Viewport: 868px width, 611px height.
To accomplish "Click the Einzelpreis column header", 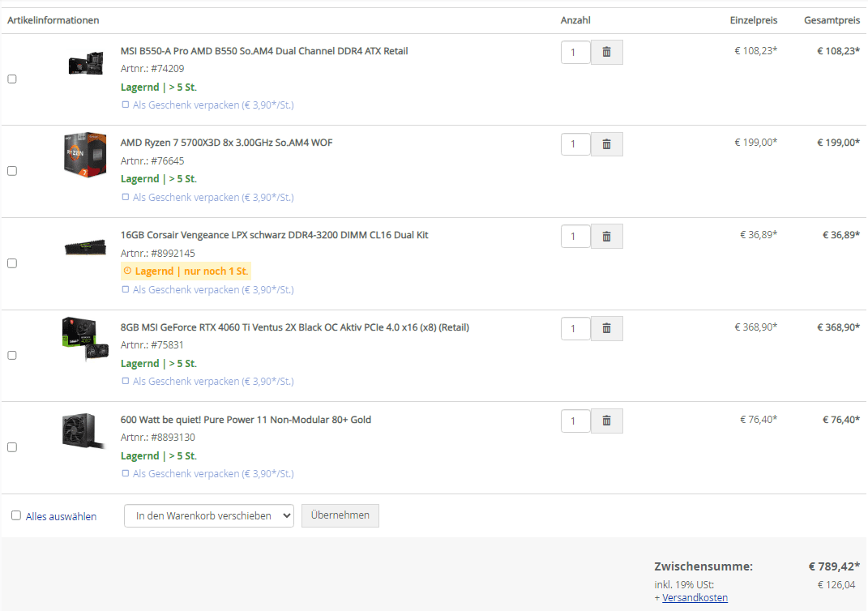I will coord(754,20).
